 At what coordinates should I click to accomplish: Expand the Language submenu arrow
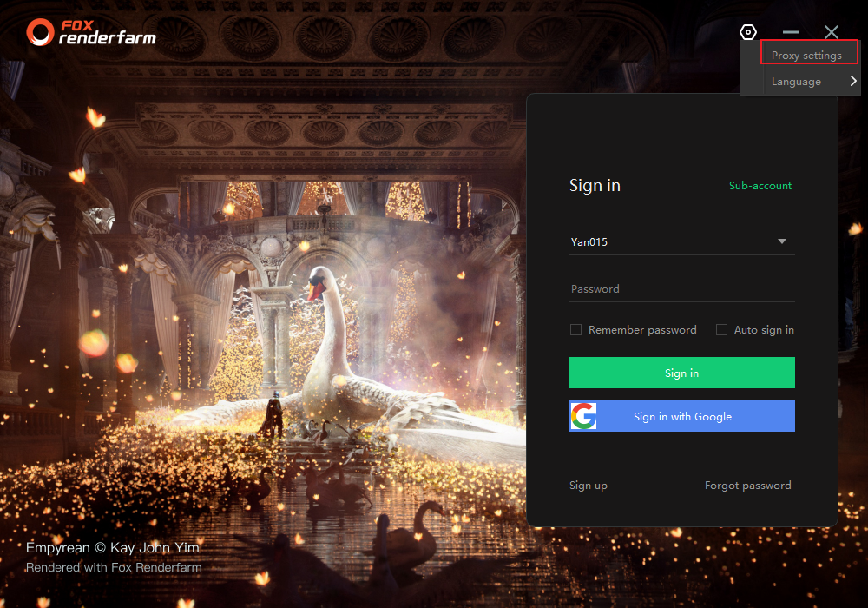853,81
